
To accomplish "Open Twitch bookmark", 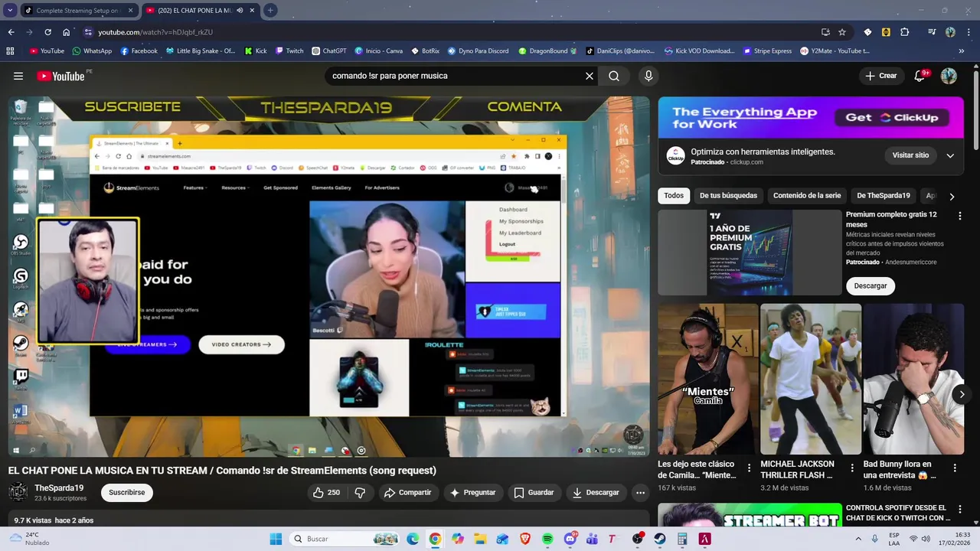I will pos(289,51).
